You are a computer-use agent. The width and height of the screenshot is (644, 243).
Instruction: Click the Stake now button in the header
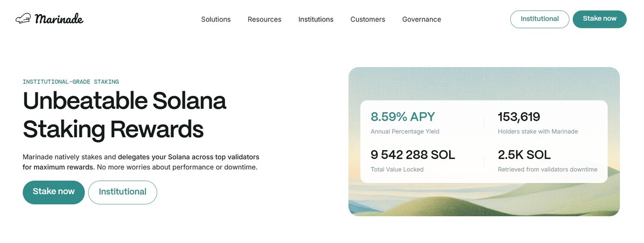click(599, 19)
